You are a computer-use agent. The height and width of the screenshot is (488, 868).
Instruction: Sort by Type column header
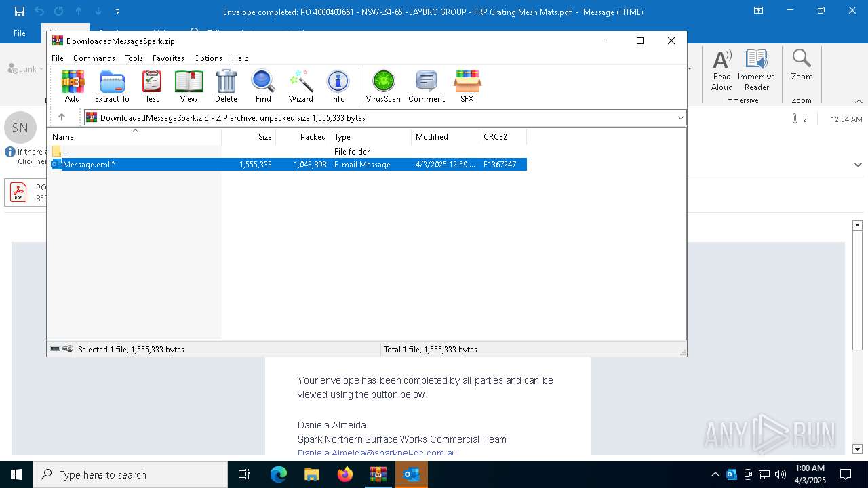coord(371,136)
